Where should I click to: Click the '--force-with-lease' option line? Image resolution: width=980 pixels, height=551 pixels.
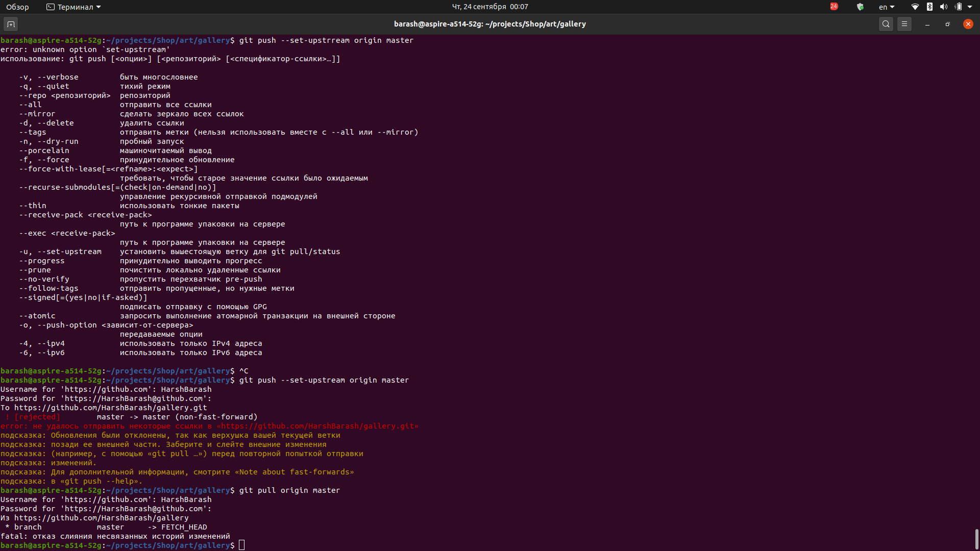point(108,169)
